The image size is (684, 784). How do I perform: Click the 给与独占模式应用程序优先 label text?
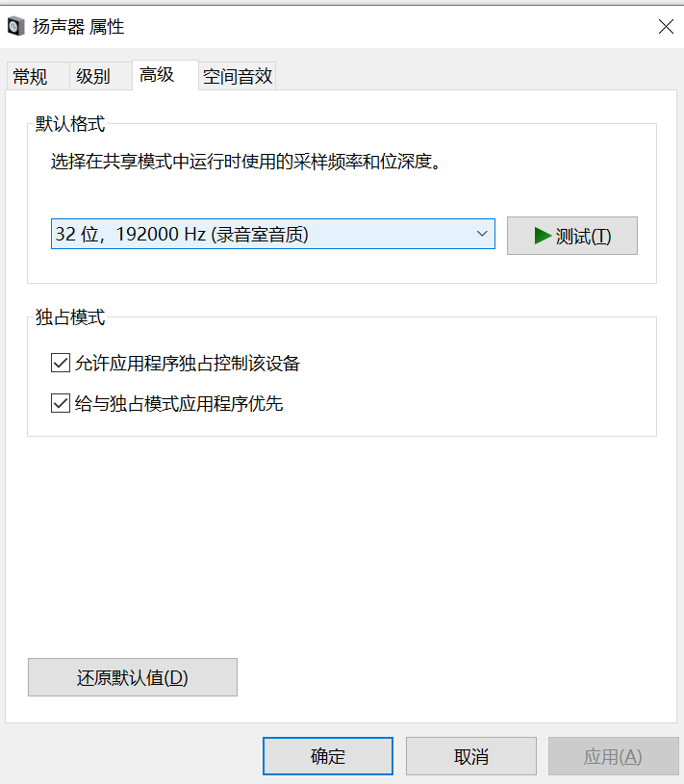179,403
